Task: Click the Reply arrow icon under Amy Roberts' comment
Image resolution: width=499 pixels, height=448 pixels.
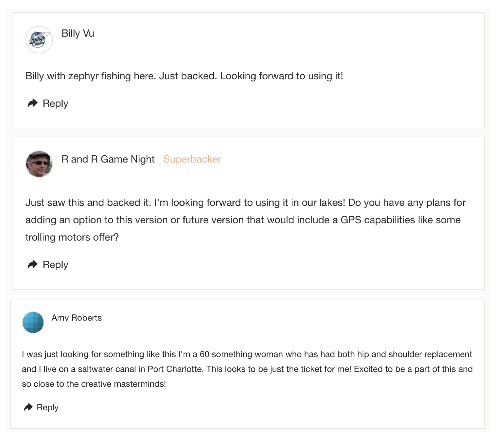Action: (28, 407)
